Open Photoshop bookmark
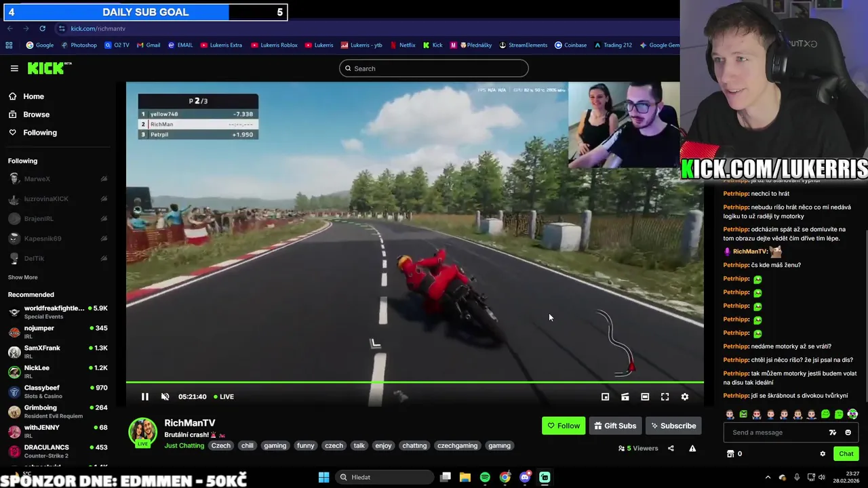Screen dimensions: 868x488 [x=79, y=45]
